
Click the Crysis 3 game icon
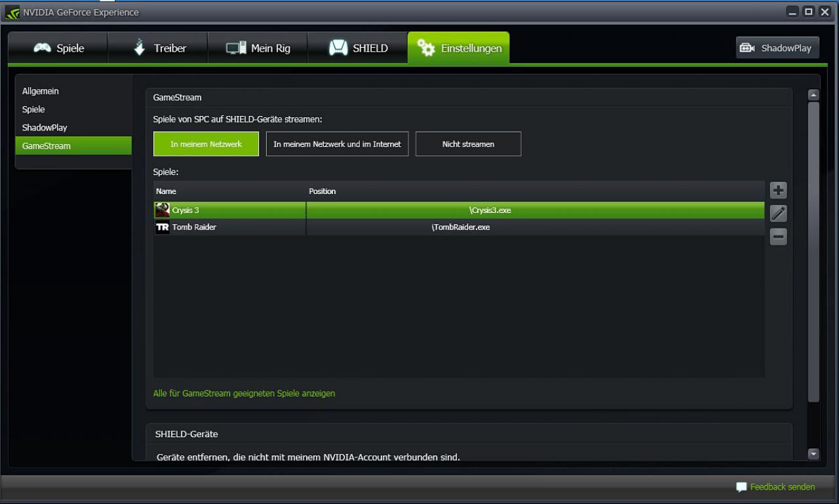(x=162, y=210)
